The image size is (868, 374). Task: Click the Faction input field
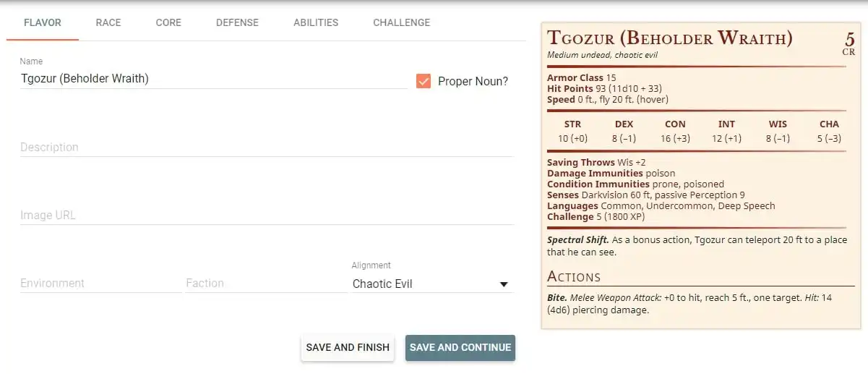[266, 283]
